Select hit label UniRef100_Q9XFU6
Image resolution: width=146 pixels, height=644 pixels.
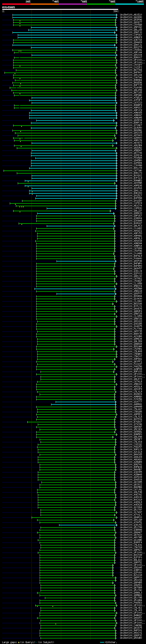(x=131, y=261)
